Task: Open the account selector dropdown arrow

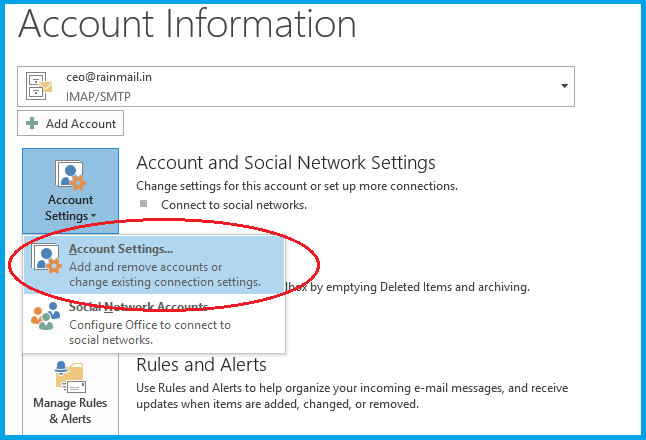Action: [564, 86]
